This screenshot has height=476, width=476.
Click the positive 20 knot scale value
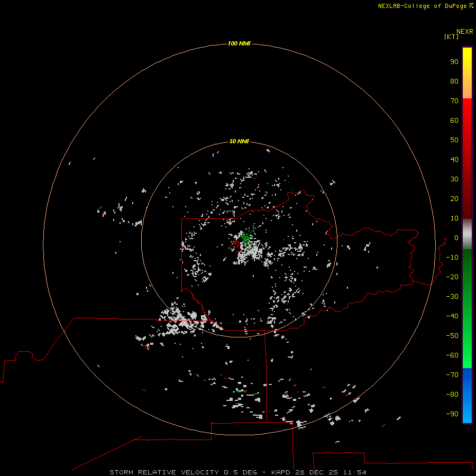454,199
